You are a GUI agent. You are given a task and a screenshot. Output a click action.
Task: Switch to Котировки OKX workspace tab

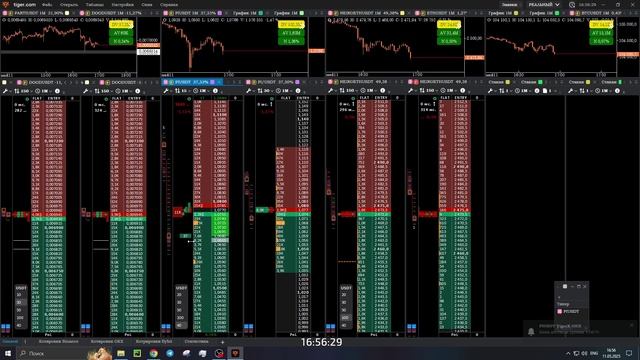[107, 341]
